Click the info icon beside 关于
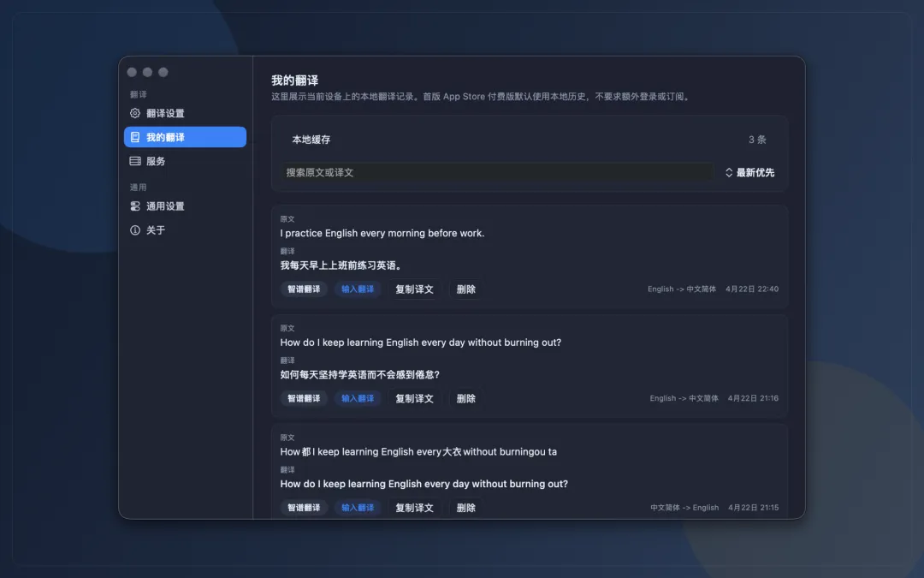 click(135, 230)
